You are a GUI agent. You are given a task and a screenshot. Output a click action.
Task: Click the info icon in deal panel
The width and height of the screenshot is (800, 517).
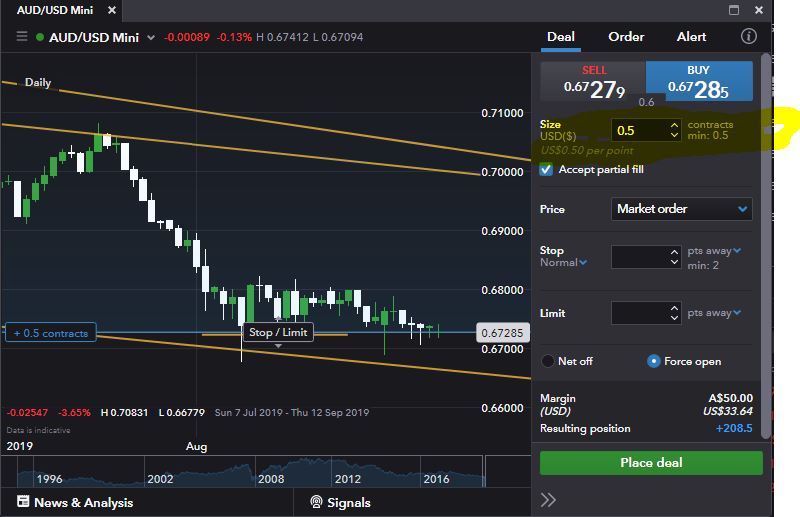[x=749, y=37]
